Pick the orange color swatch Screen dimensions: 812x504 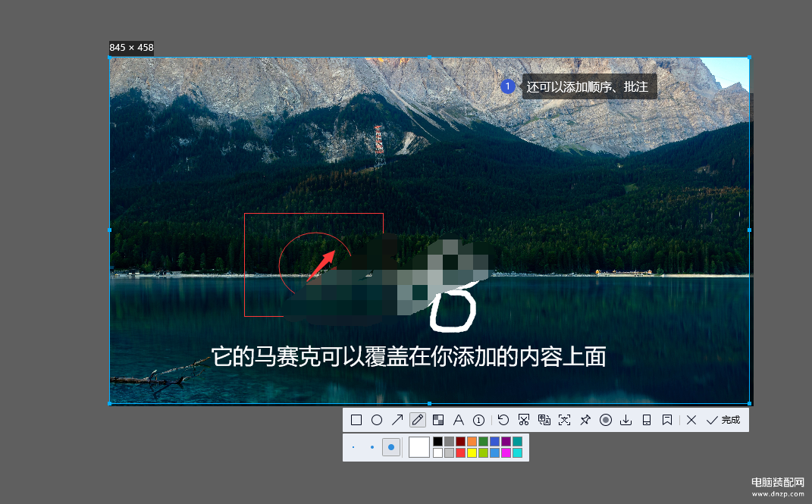pos(472,441)
